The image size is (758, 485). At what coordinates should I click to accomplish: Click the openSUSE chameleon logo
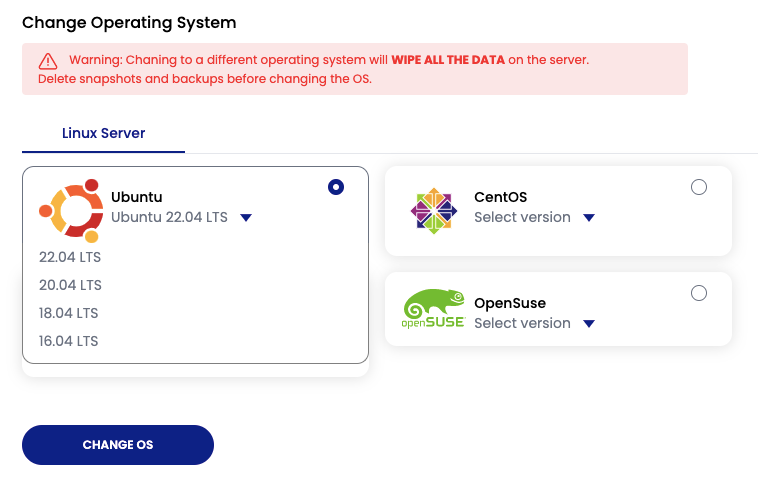click(x=433, y=309)
